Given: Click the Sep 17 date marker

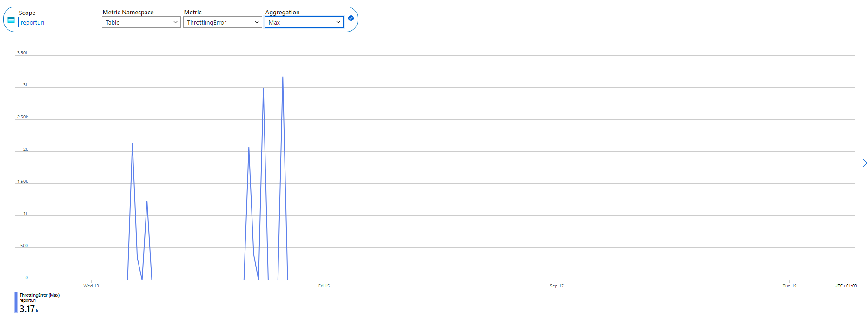Looking at the screenshot, I should pyautogui.click(x=557, y=286).
